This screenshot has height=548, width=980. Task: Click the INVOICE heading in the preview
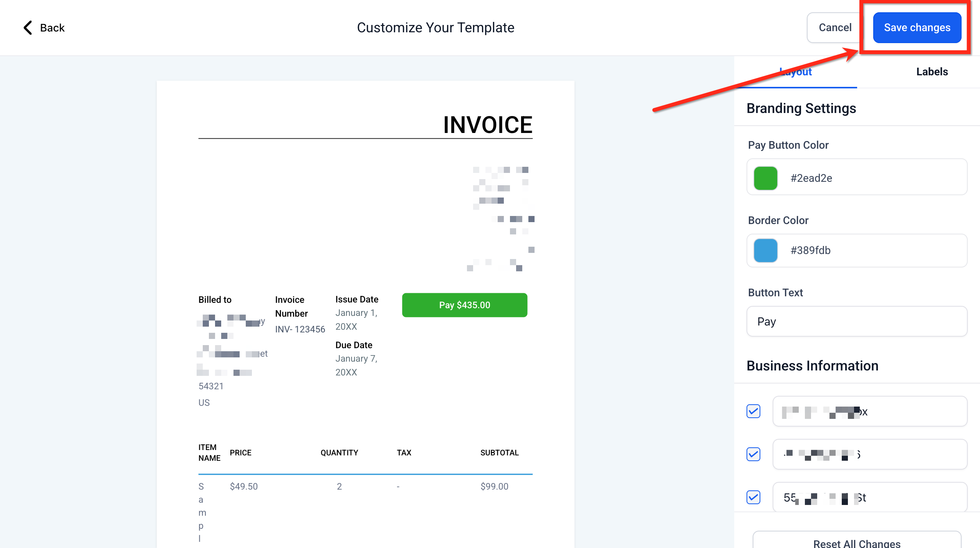[x=487, y=125]
